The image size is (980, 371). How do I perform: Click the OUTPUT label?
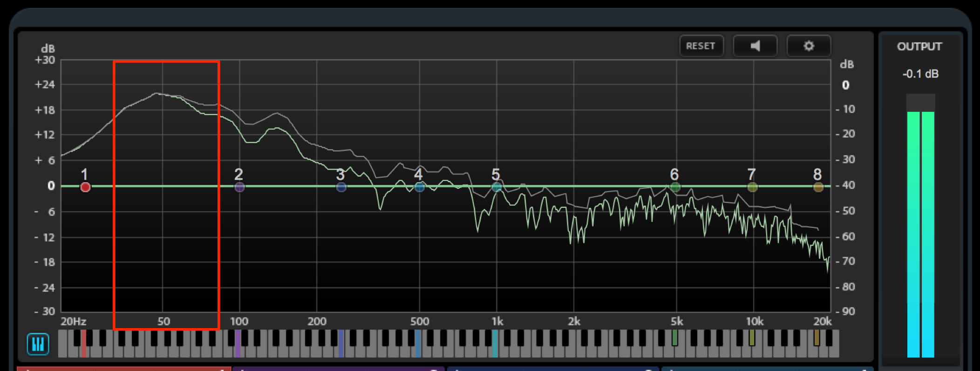919,47
